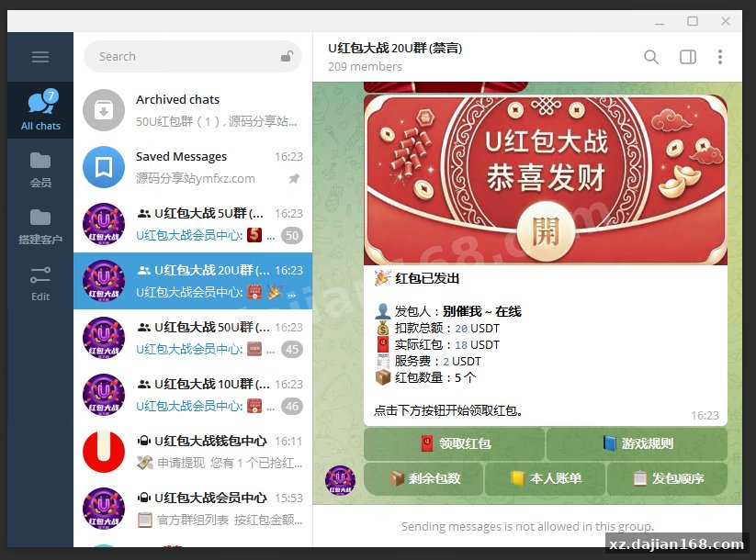Open the 搭建客户 folder
This screenshot has width=756, height=560.
click(x=40, y=226)
